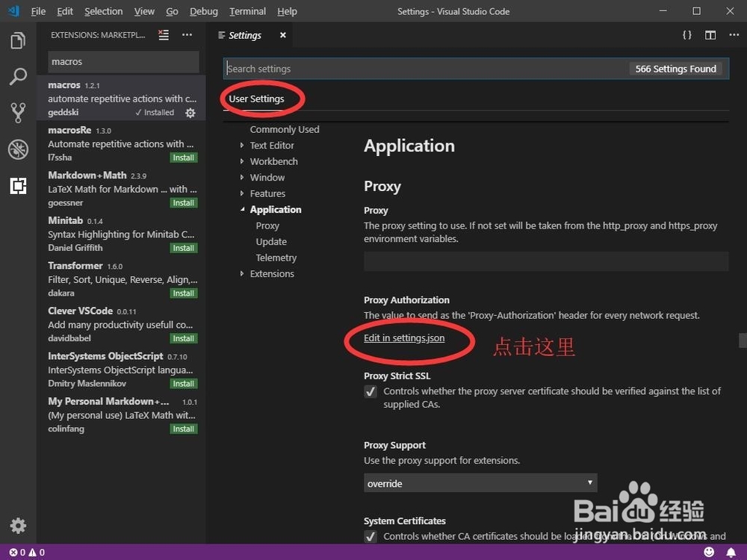Open Extensions panel more actions menu
This screenshot has height=560, width=747.
[x=187, y=35]
